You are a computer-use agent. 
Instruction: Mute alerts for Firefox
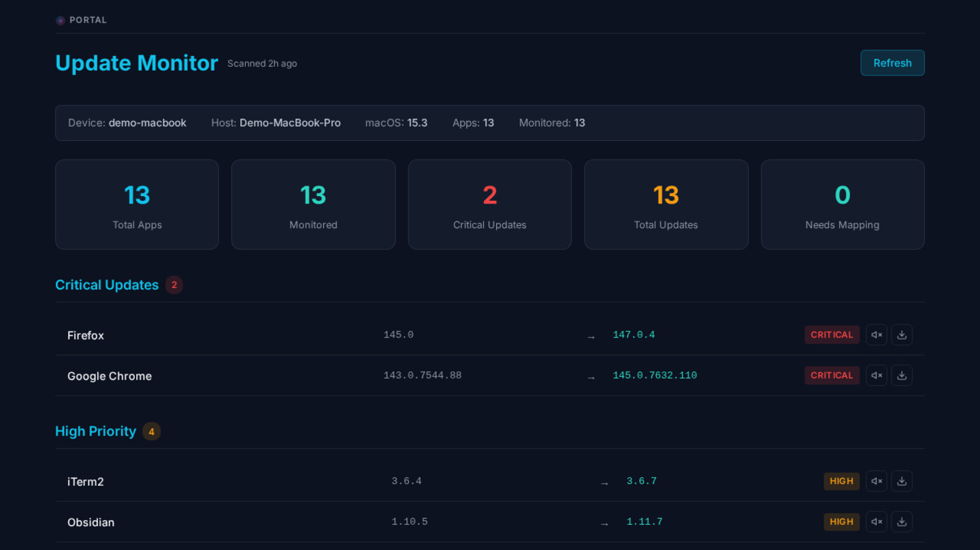[x=876, y=334]
